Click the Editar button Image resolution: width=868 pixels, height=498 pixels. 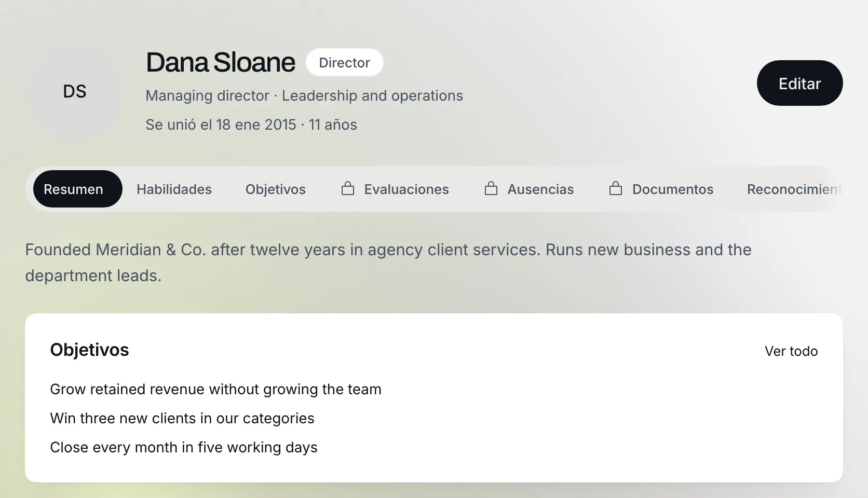(x=799, y=83)
